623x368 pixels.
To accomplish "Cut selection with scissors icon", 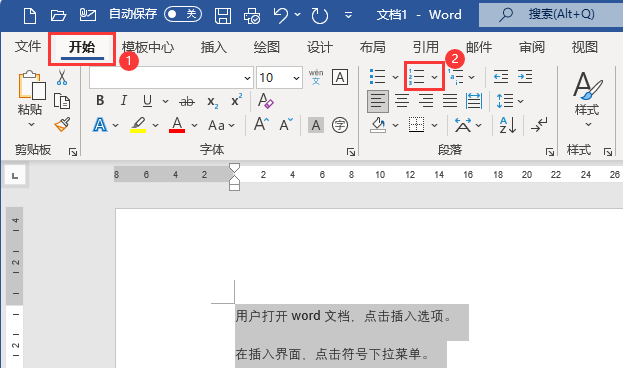I will (62, 77).
